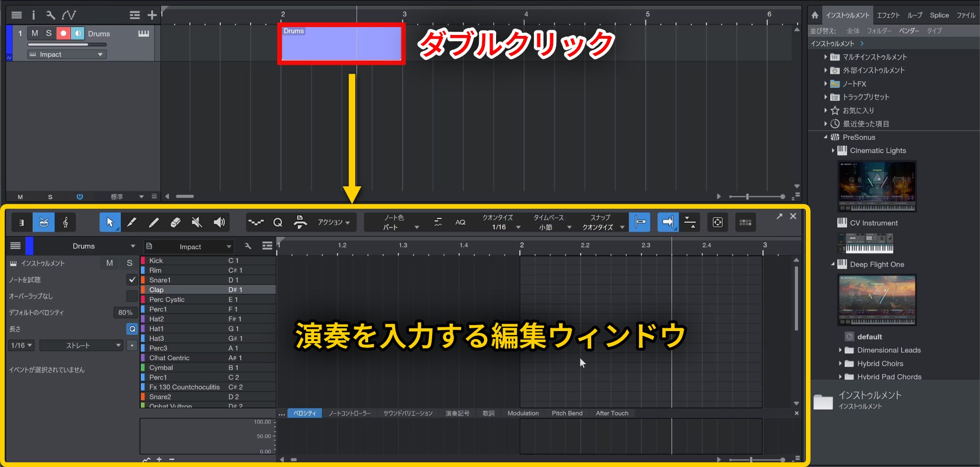Select the Paint (pencil) tool

(x=132, y=222)
